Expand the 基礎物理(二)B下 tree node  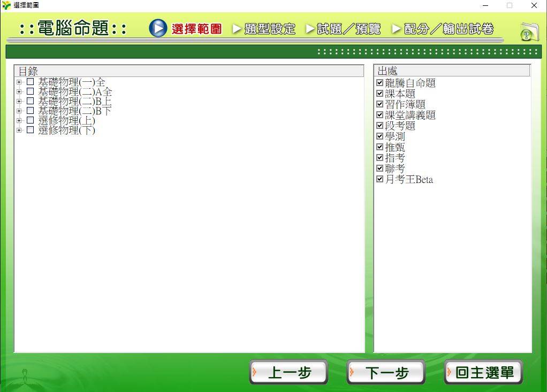pyautogui.click(x=19, y=111)
